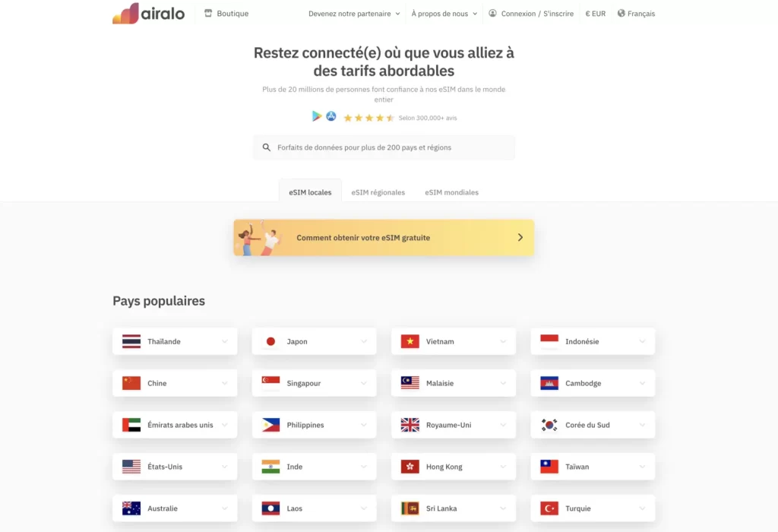Expand the Malaisie card chevron
This screenshot has width=778, height=532.
coord(503,383)
